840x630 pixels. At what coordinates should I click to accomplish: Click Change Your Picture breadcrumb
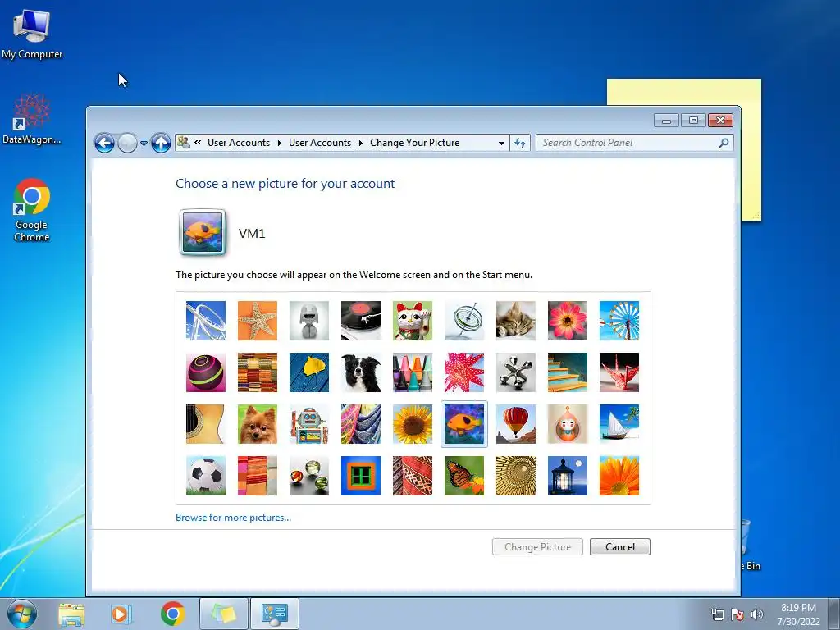[x=414, y=143]
